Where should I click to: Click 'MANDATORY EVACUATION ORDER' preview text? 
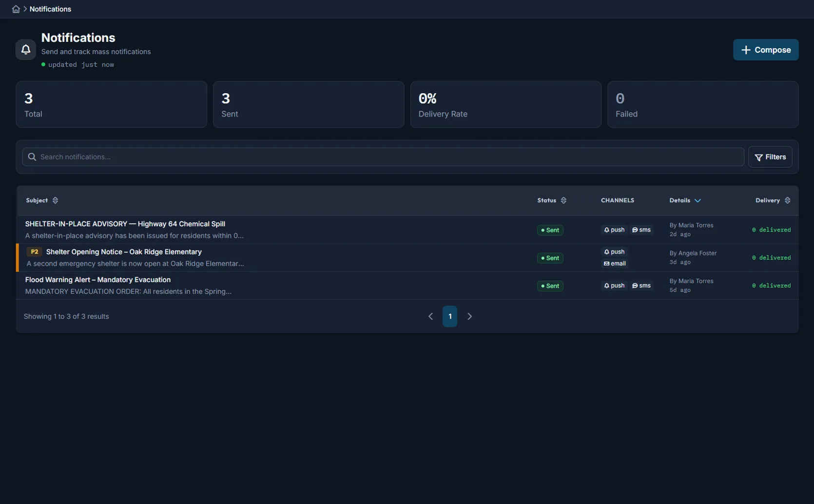tap(128, 291)
